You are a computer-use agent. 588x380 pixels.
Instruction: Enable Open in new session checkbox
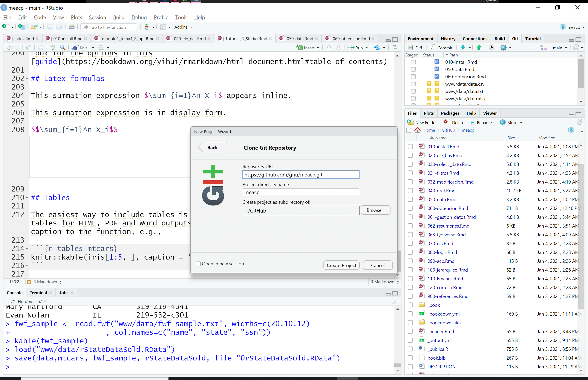[x=198, y=264]
